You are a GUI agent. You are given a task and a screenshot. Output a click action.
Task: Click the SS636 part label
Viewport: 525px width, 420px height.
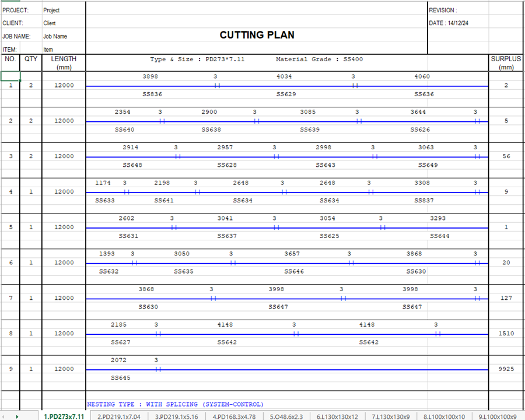pos(424,94)
